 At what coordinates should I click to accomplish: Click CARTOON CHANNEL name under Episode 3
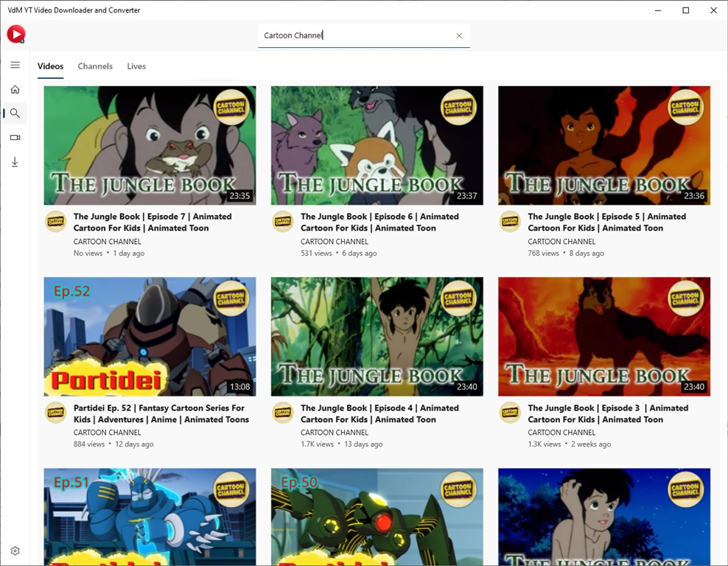561,433
